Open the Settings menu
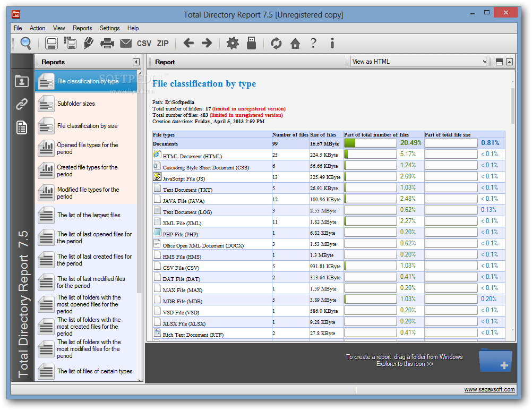Image resolution: width=532 pixels, height=410 pixels. 109,28
